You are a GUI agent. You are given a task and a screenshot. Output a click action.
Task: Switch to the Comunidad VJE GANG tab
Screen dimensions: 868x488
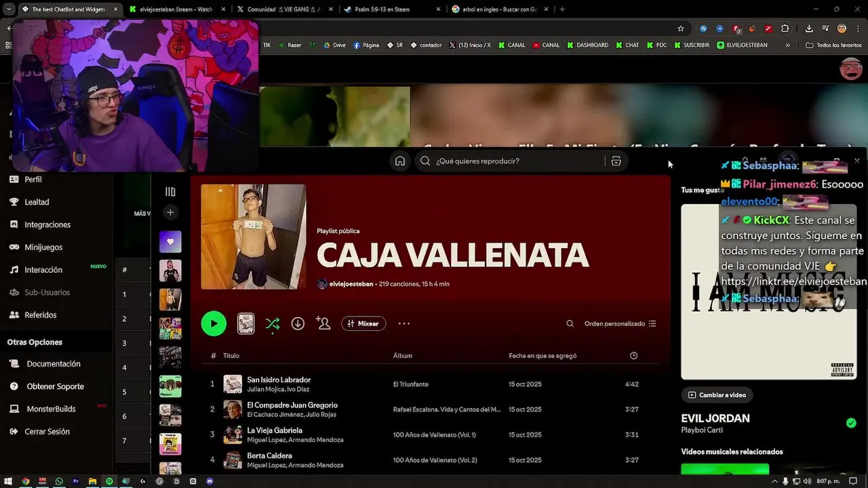[284, 9]
